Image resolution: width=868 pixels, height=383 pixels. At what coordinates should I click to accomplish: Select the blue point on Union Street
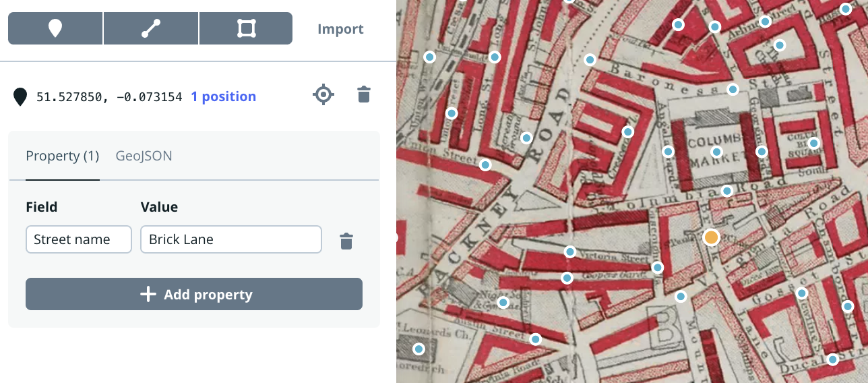pyautogui.click(x=485, y=165)
